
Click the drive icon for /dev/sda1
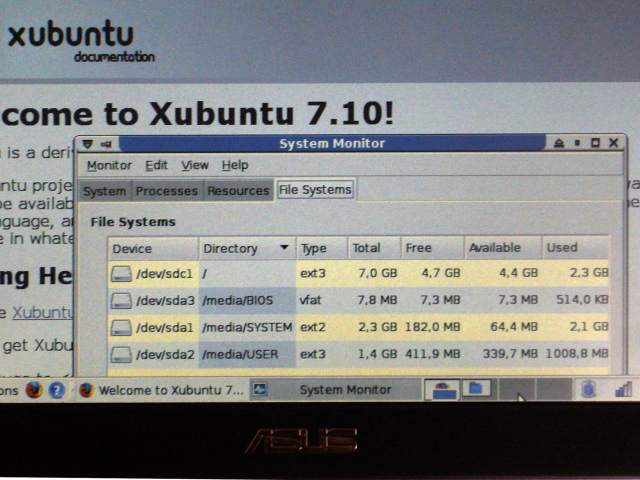[x=121, y=328]
